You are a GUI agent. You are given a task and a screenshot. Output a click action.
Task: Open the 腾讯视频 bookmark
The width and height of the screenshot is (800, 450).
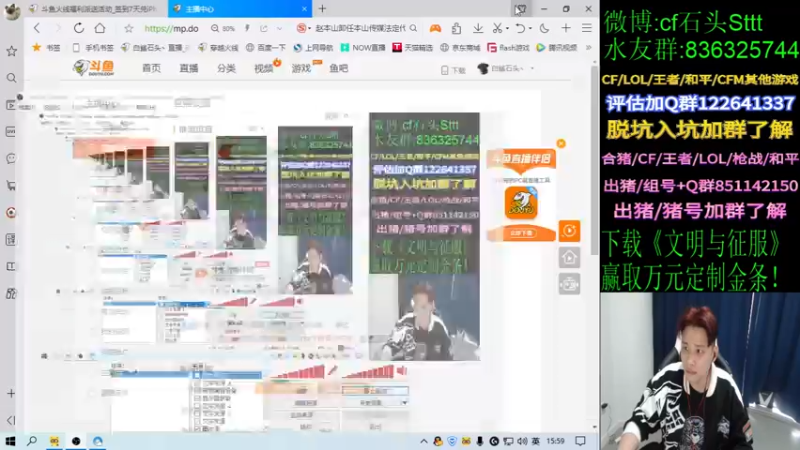point(557,47)
